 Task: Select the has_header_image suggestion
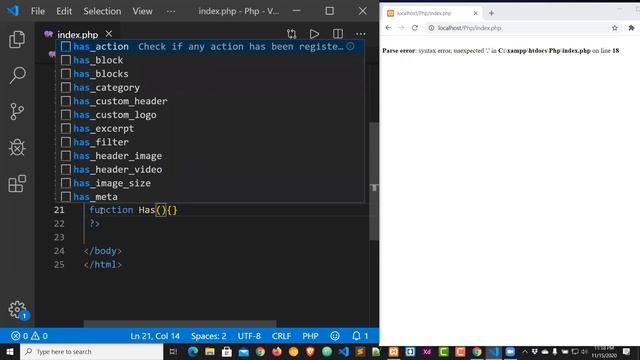[x=210, y=156]
